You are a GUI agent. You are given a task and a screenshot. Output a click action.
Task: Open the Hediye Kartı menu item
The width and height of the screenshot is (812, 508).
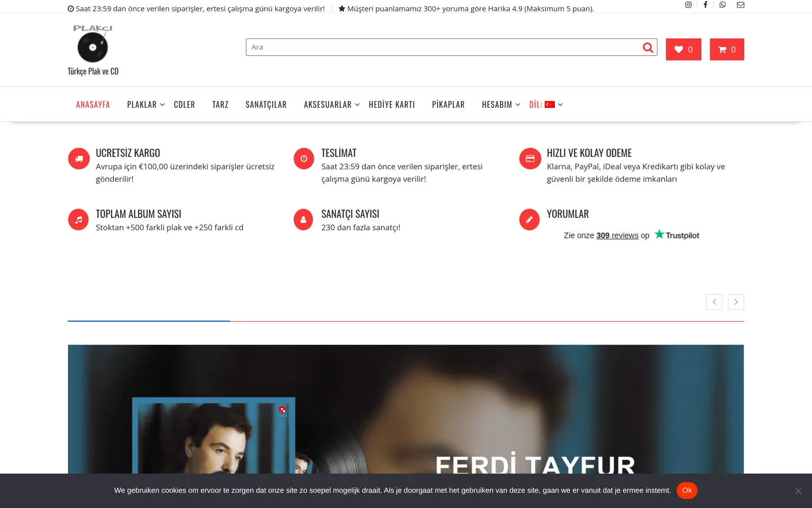(x=392, y=104)
